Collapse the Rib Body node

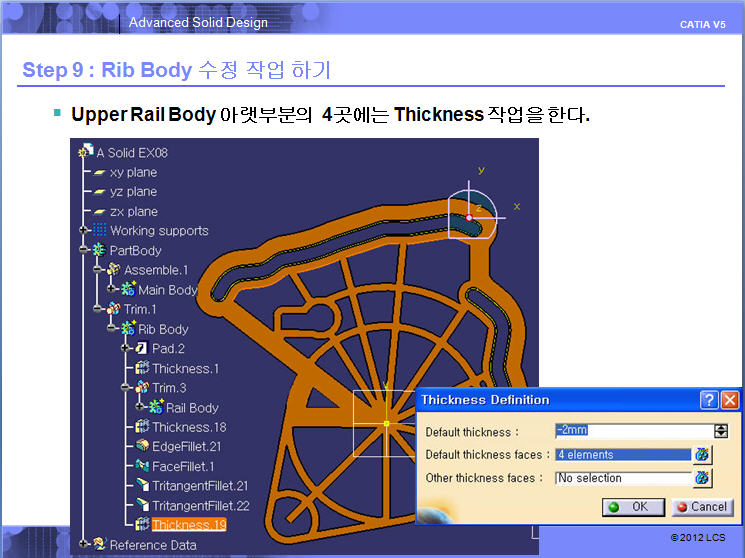click(x=113, y=329)
